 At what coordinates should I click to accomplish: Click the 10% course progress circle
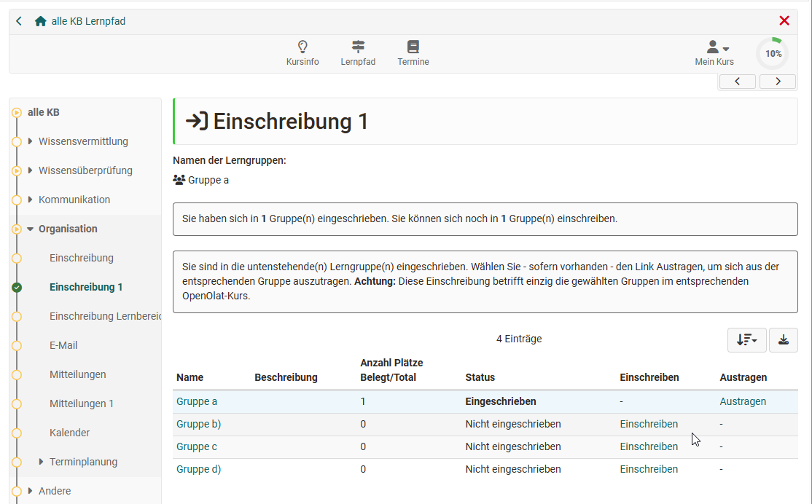(x=772, y=52)
